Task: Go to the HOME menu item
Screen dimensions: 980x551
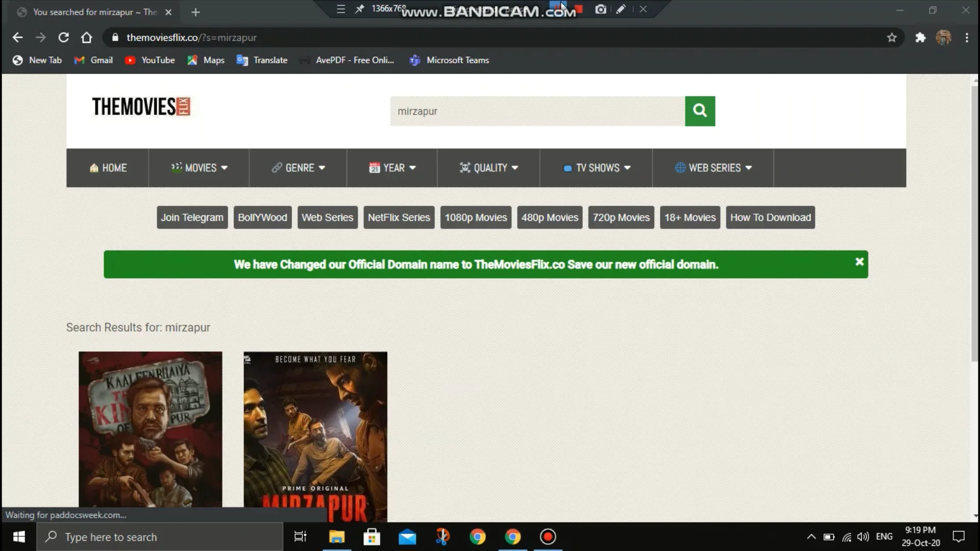Action: coord(108,168)
